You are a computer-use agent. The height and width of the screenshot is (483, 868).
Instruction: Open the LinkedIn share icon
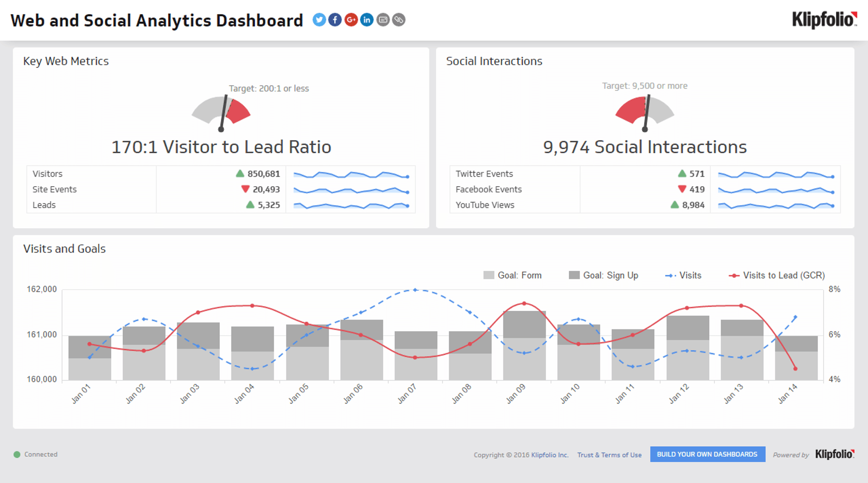(x=367, y=20)
